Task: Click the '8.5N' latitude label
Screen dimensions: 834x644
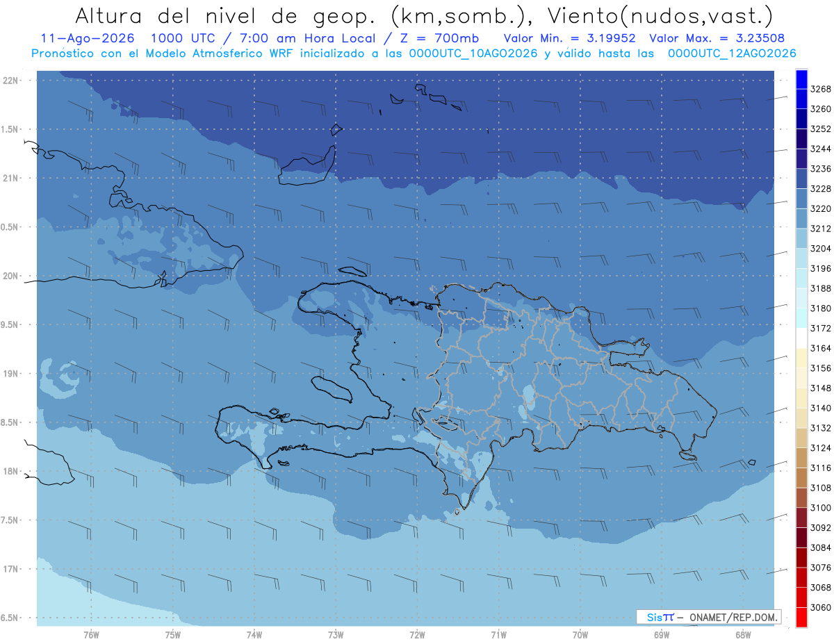Action: (10, 422)
